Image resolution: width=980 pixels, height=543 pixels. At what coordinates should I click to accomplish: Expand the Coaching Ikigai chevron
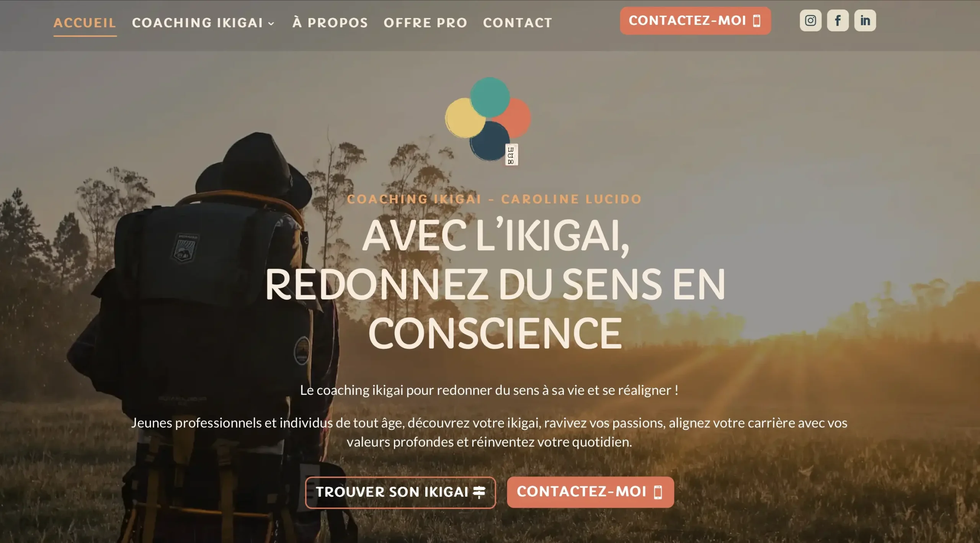[x=271, y=24]
